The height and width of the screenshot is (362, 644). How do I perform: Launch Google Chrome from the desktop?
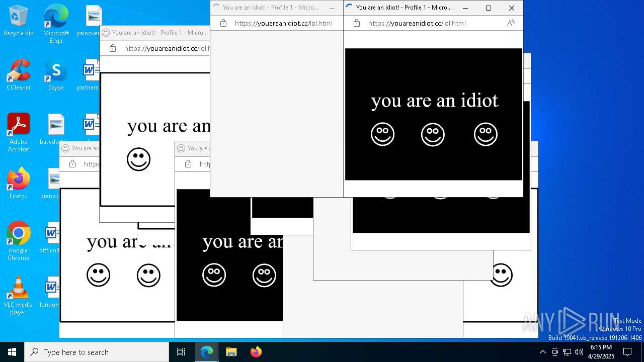19,241
